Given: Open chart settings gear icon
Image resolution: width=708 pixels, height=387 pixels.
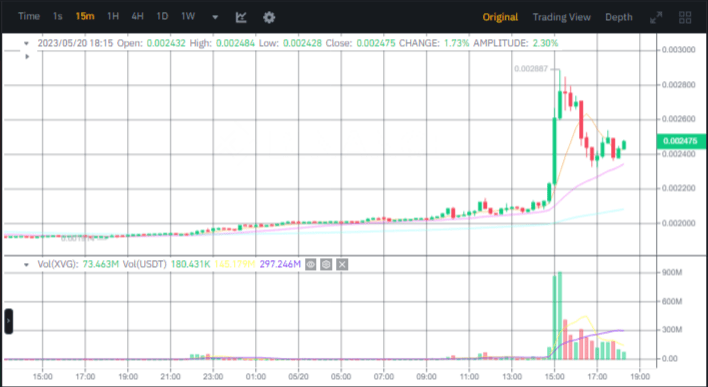Looking at the screenshot, I should pyautogui.click(x=269, y=17).
